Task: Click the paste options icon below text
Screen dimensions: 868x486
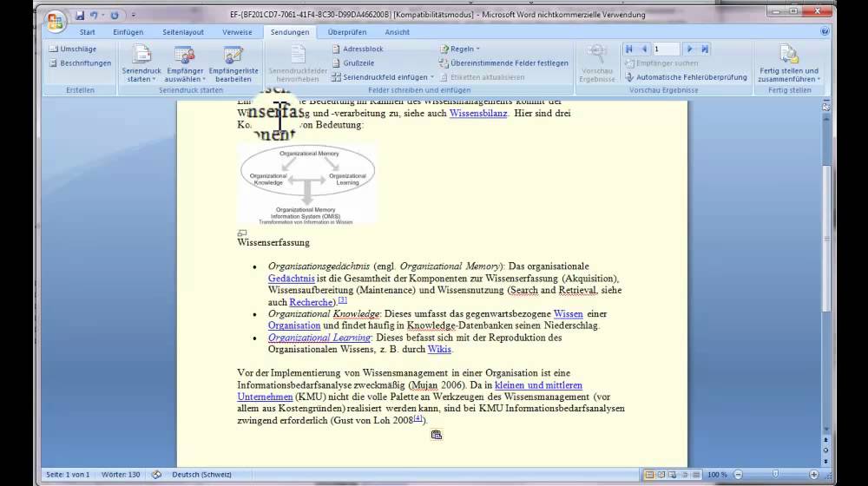Action: (x=437, y=435)
